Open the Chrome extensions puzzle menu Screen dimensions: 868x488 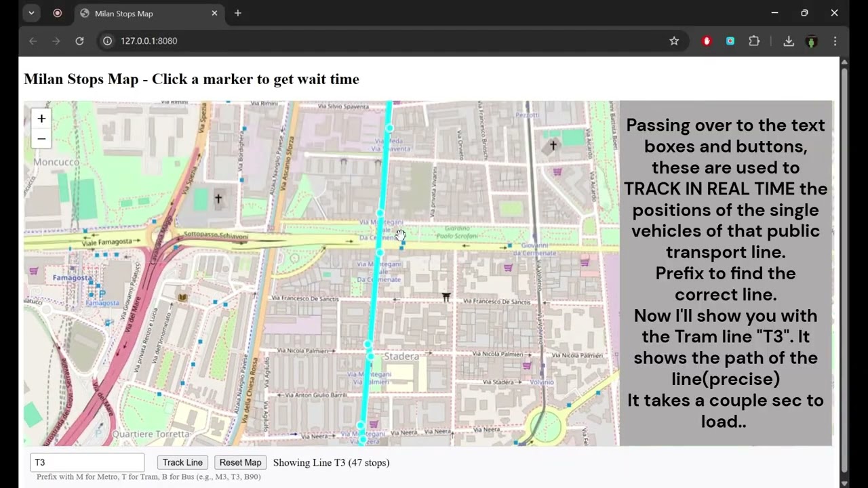[x=754, y=41]
